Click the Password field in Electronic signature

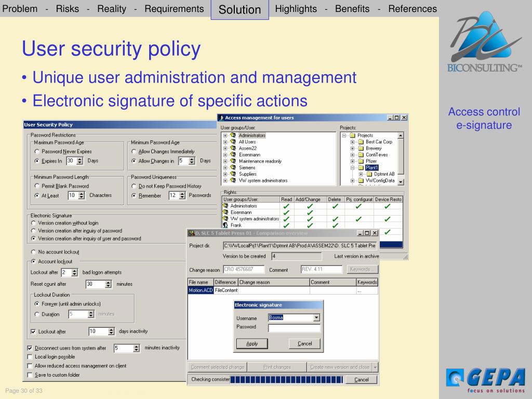294,328
